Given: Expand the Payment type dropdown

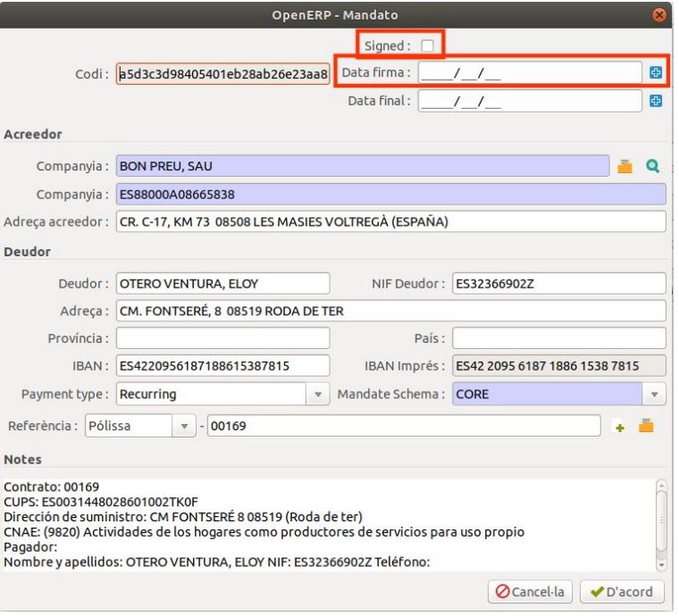Looking at the screenshot, I should 319,394.
